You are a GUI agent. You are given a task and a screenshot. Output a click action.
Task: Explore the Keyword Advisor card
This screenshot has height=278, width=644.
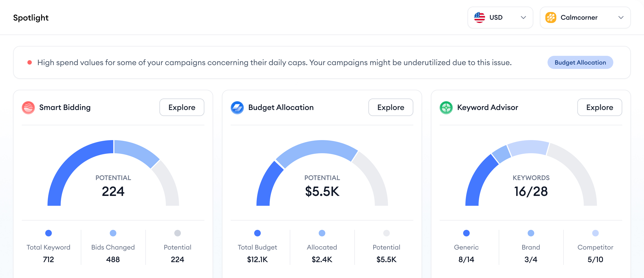600,107
